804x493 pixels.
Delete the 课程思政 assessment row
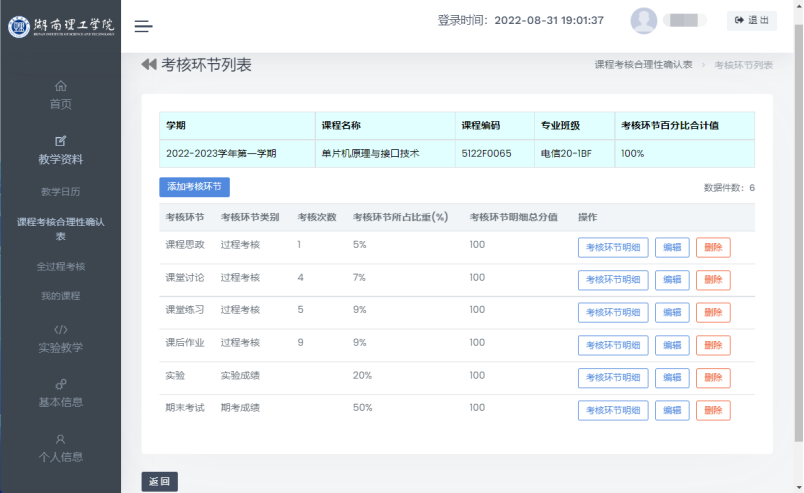tap(713, 248)
